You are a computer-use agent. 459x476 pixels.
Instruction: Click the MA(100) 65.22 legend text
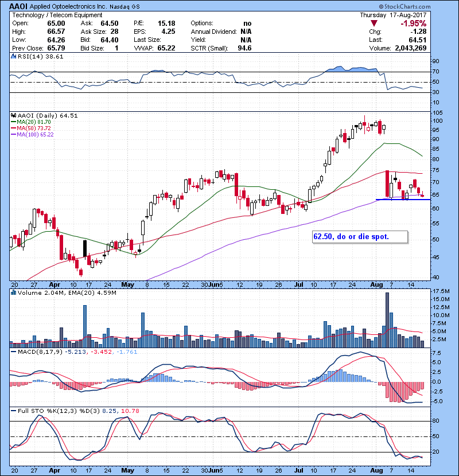click(35, 135)
